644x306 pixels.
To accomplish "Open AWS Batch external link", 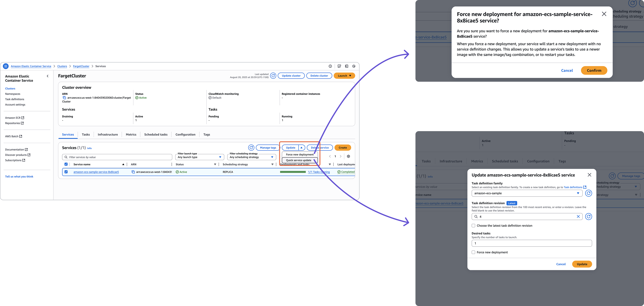I will pos(13,136).
